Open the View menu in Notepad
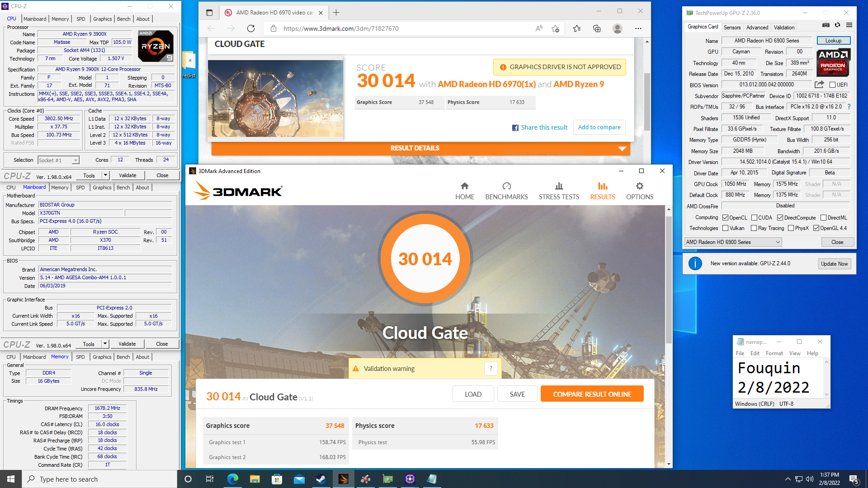The width and height of the screenshot is (868, 488). pyautogui.click(x=795, y=353)
